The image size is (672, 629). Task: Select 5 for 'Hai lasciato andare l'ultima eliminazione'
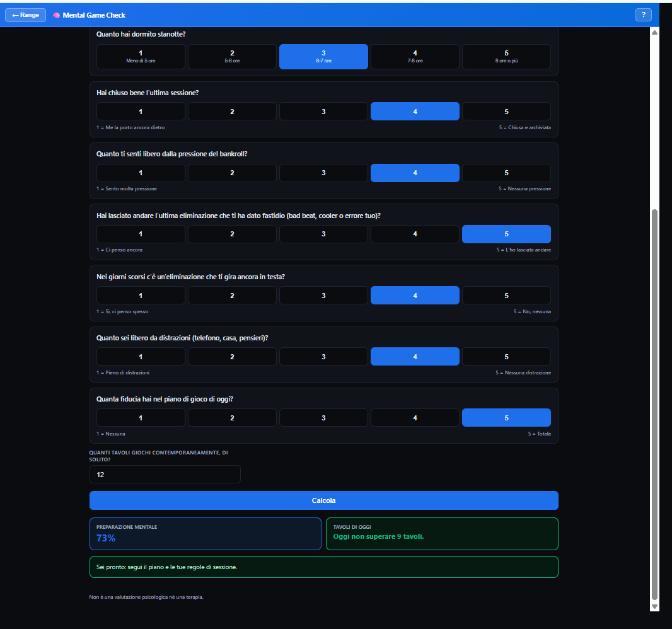507,234
